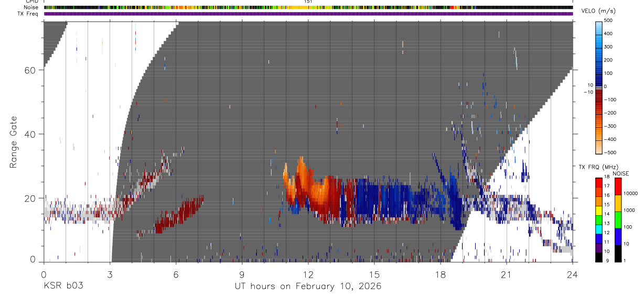This screenshot has height=297, width=644.
Task: Click the "NOISE" legend title
Action: click(x=620, y=173)
